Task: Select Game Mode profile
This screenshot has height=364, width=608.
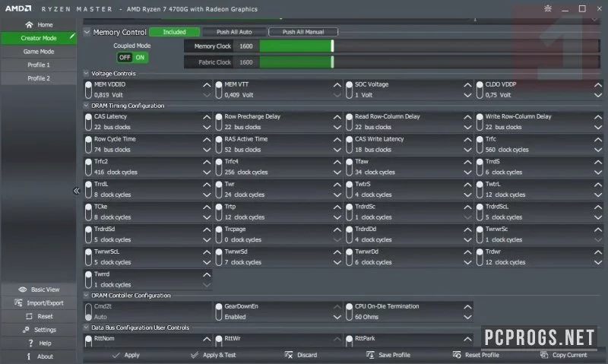Action: [x=39, y=52]
